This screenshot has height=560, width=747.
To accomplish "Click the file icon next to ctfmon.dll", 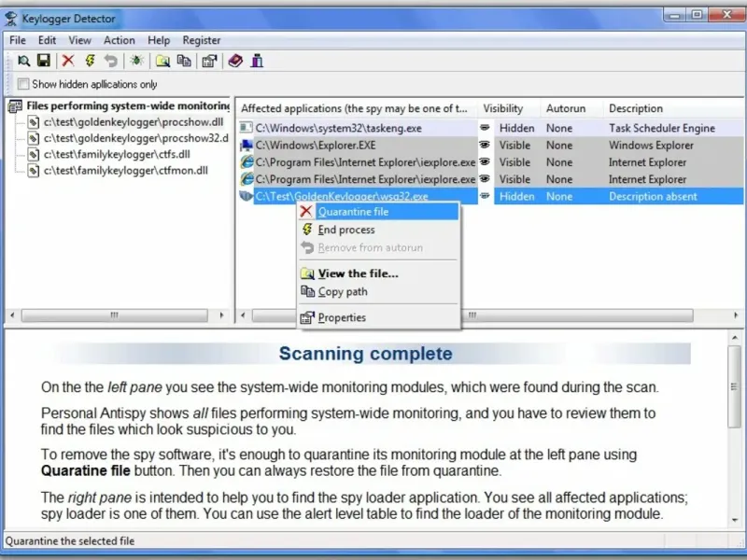I will [33, 171].
